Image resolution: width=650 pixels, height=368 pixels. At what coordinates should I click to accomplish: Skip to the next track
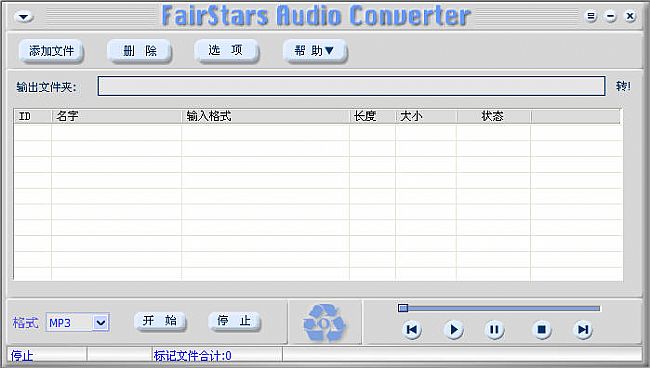pyautogui.click(x=583, y=329)
